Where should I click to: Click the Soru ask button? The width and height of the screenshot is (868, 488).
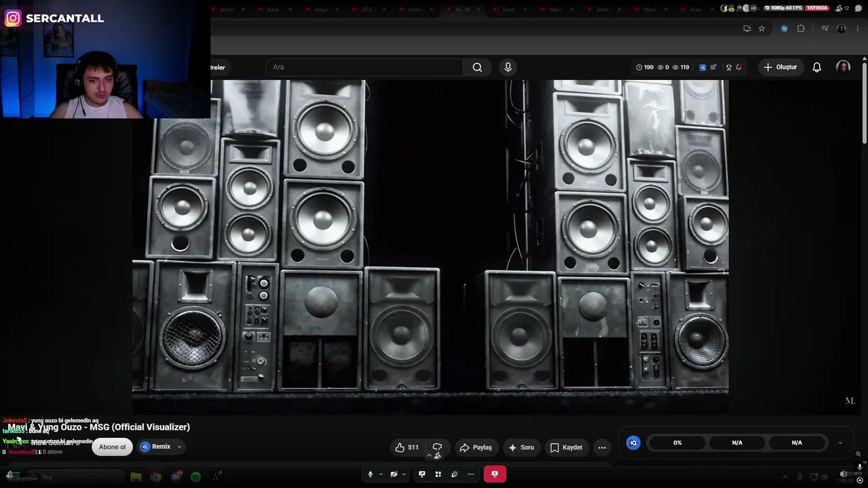521,447
